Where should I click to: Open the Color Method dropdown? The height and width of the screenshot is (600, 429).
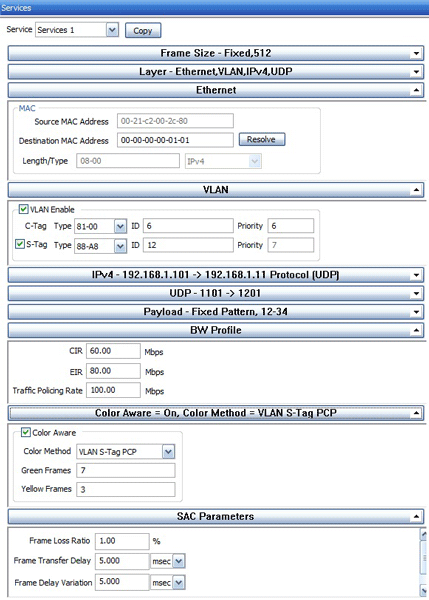(168, 452)
